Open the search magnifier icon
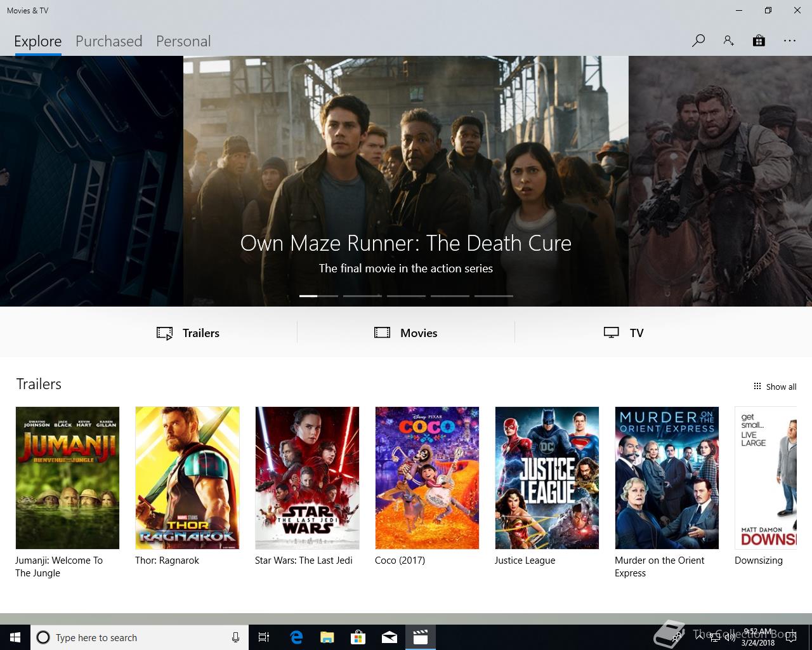Screen dimensions: 812x650 point(698,41)
